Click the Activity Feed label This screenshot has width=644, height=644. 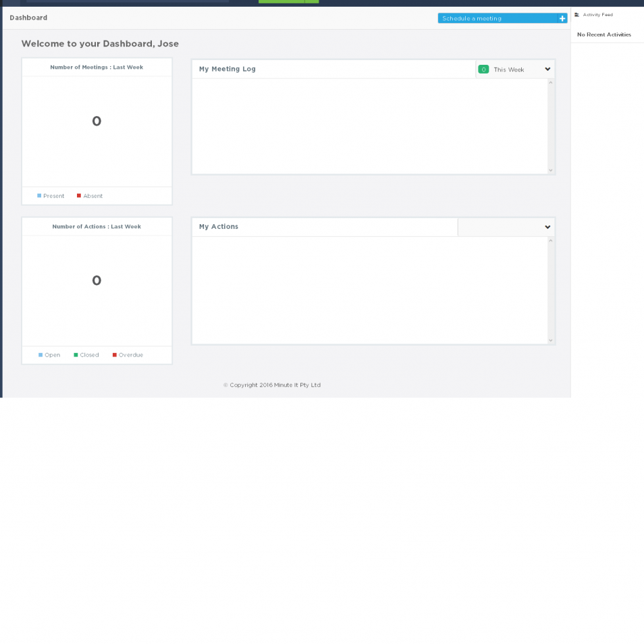point(597,15)
